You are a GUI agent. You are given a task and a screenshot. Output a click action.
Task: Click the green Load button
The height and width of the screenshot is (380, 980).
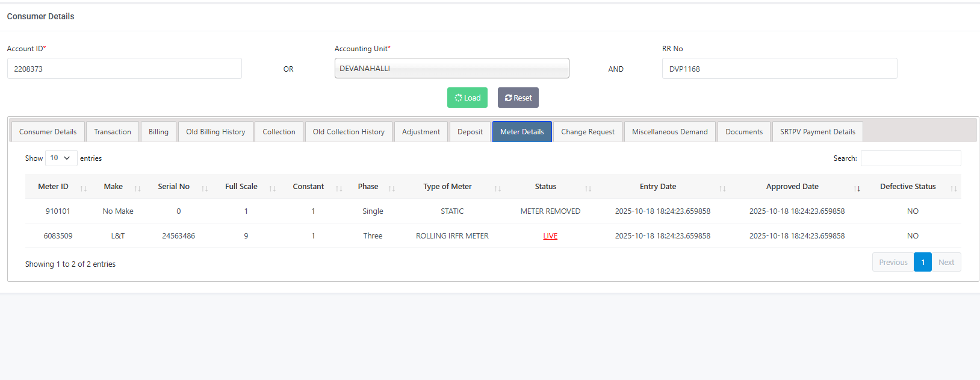[467, 98]
